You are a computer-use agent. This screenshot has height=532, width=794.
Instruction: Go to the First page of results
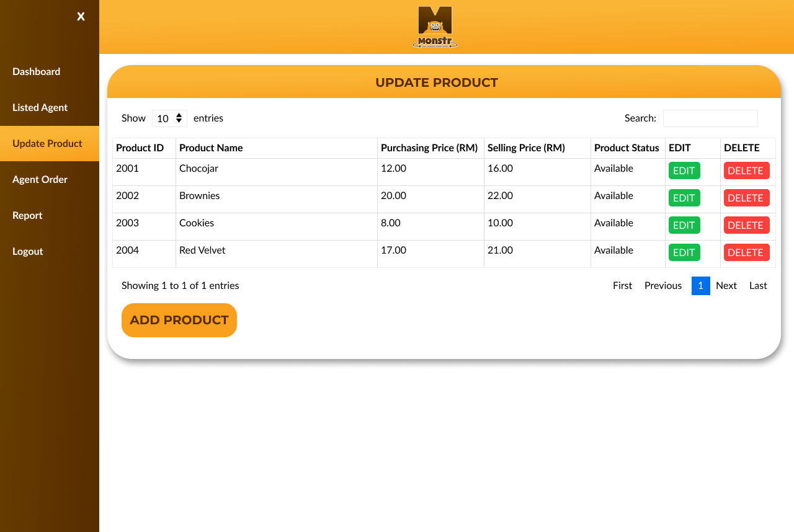[x=622, y=285]
